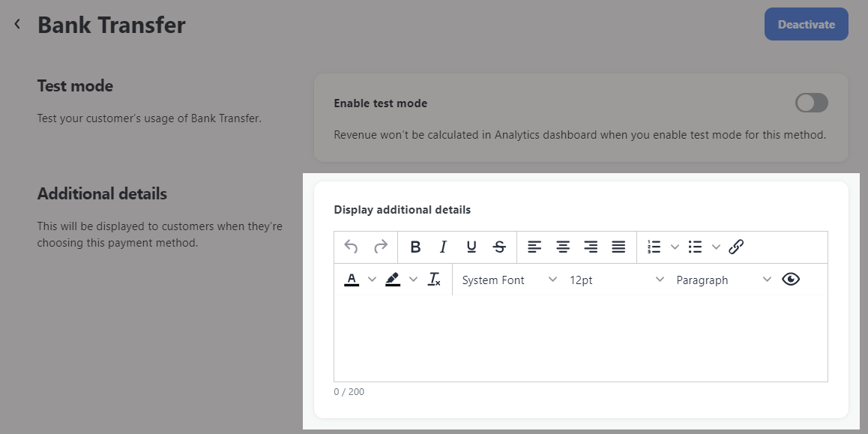Image resolution: width=868 pixels, height=434 pixels.
Task: Center align the text
Action: click(562, 247)
